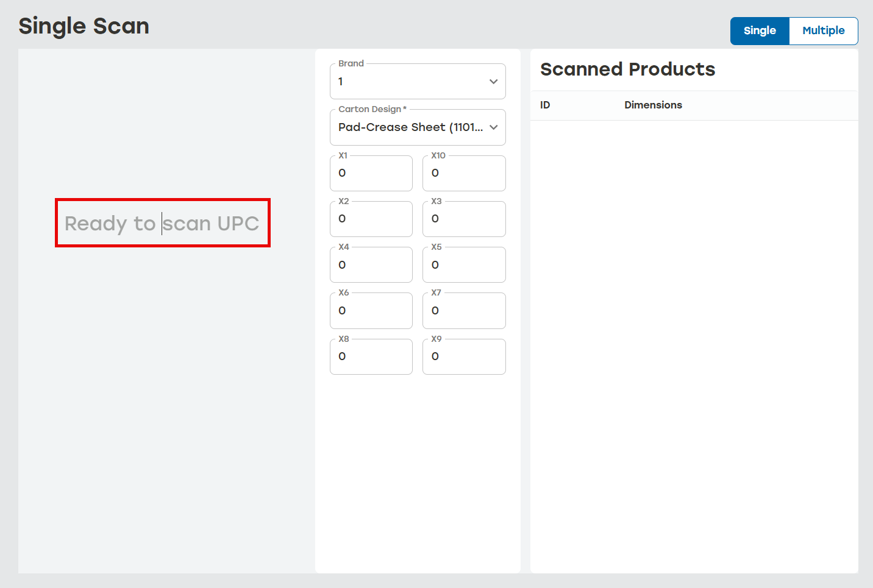873x588 pixels.
Task: Select the X9 input field
Action: (x=464, y=357)
